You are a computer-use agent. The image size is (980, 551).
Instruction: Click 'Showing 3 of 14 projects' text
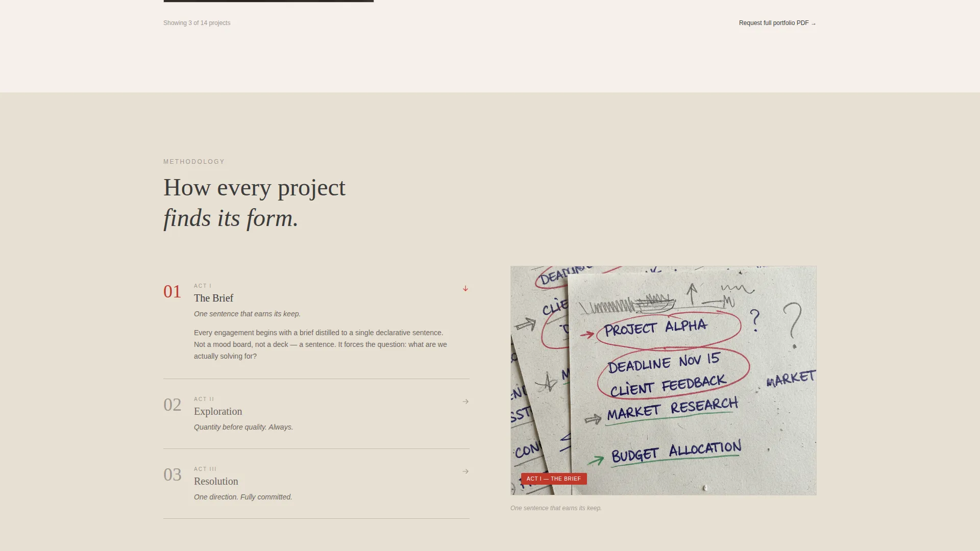click(197, 23)
